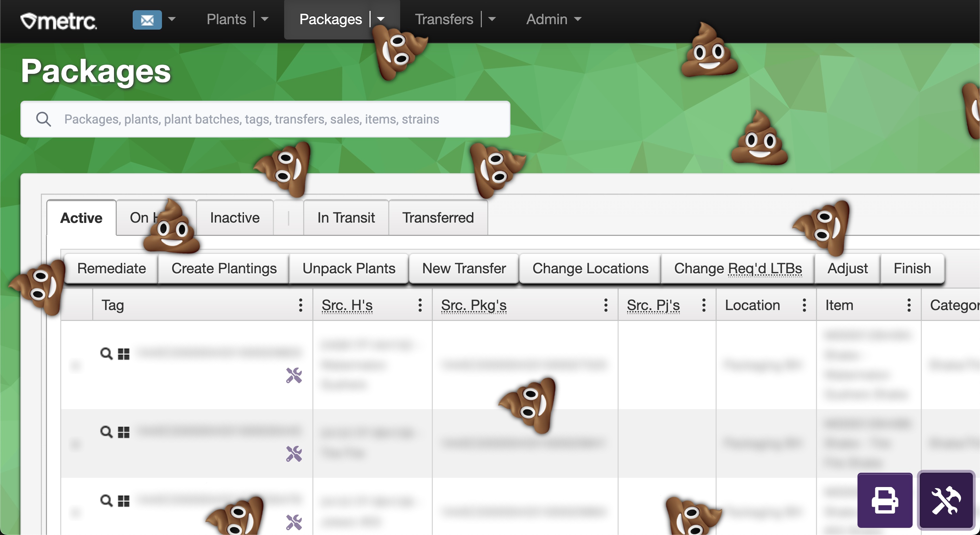The image size is (980, 535).
Task: Open the Location column options menu
Action: [804, 305]
